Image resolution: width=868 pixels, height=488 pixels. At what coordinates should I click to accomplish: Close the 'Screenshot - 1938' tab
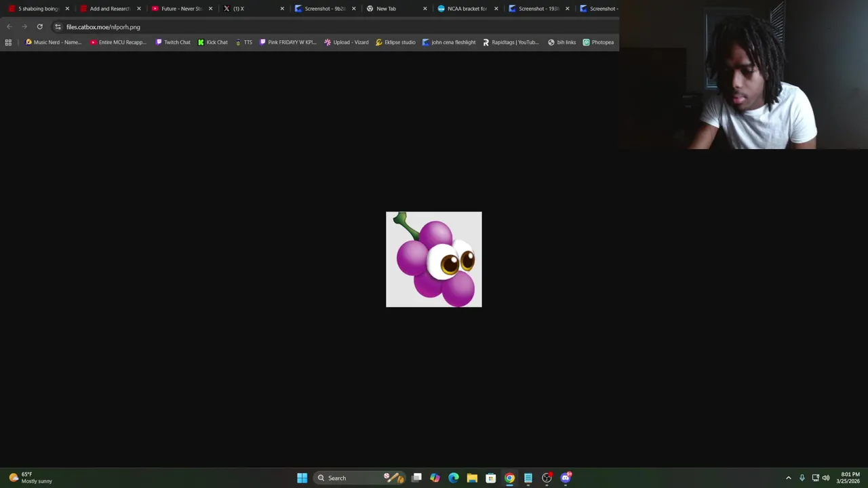click(x=568, y=9)
